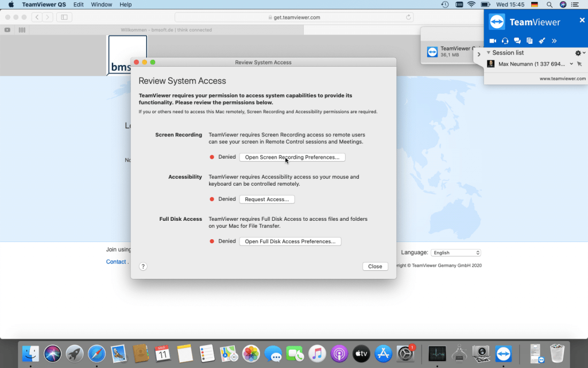Screen dimensions: 588x368
Task: Open the chat bubbles icon in TeamViewer
Action: coord(517,41)
